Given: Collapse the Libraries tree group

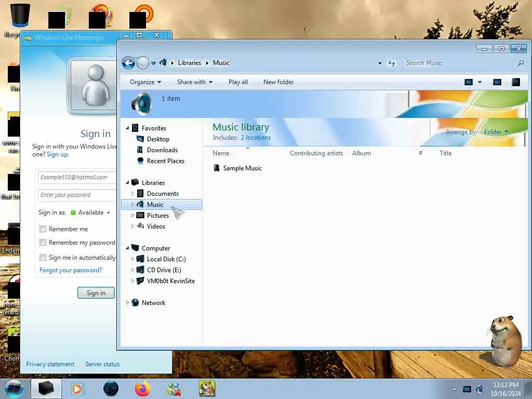Looking at the screenshot, I should [x=128, y=182].
